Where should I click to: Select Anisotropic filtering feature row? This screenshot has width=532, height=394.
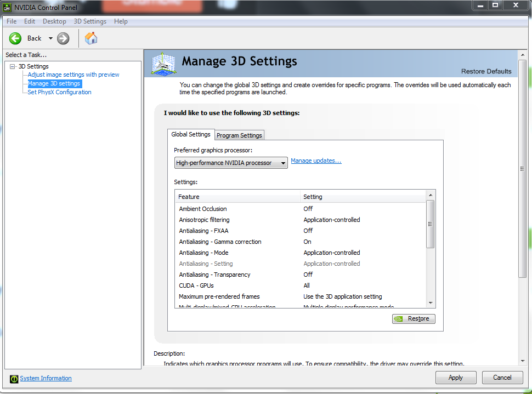coord(300,220)
